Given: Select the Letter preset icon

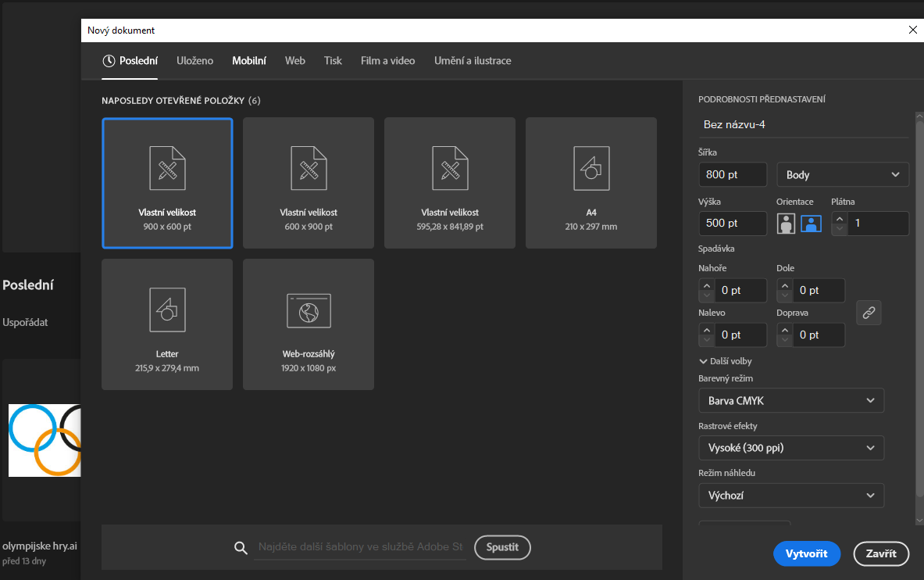Looking at the screenshot, I should point(167,310).
